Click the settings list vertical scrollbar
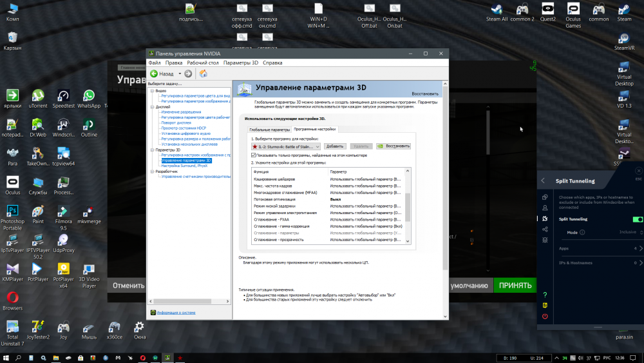The width and height of the screenshot is (644, 363). (x=406, y=206)
